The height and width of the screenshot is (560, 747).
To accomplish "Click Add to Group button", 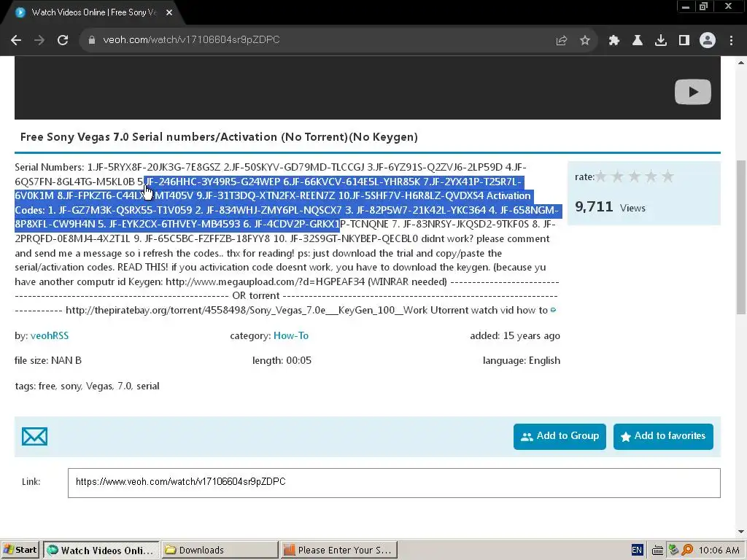I will click(x=560, y=437).
